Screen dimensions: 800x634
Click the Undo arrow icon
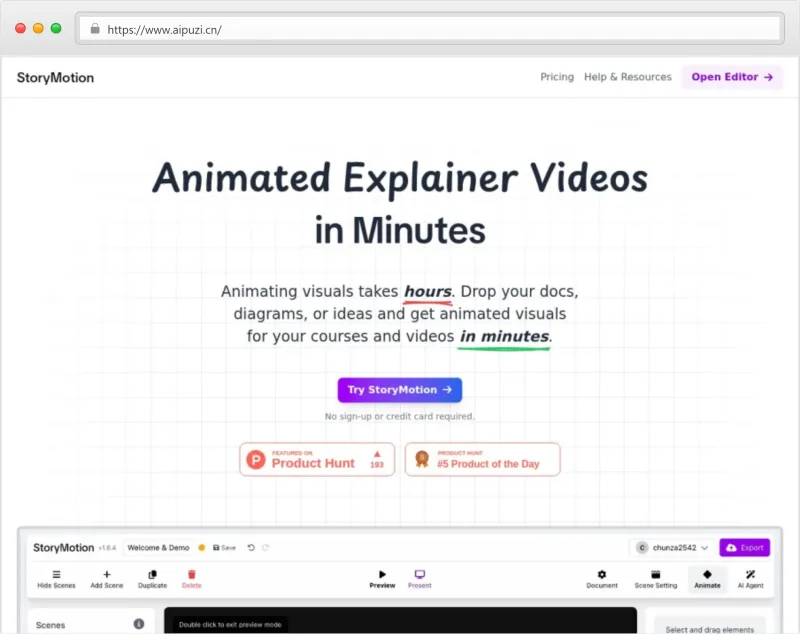250,548
